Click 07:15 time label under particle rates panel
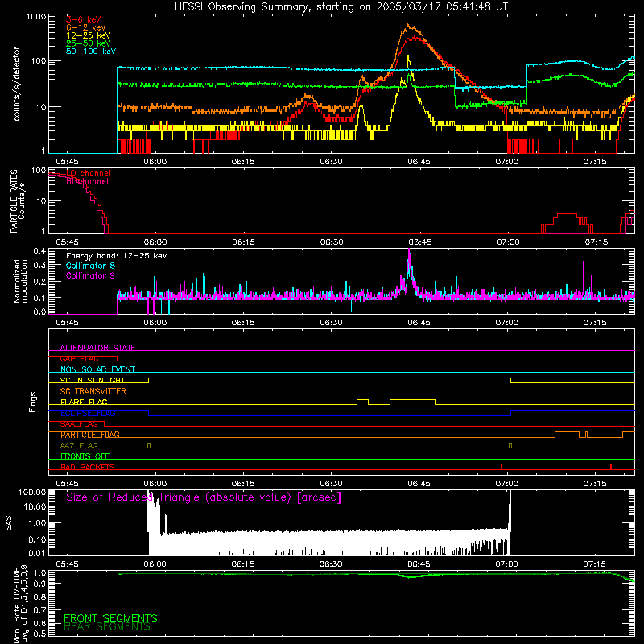Image resolution: width=644 pixels, height=644 pixels. 596,242
